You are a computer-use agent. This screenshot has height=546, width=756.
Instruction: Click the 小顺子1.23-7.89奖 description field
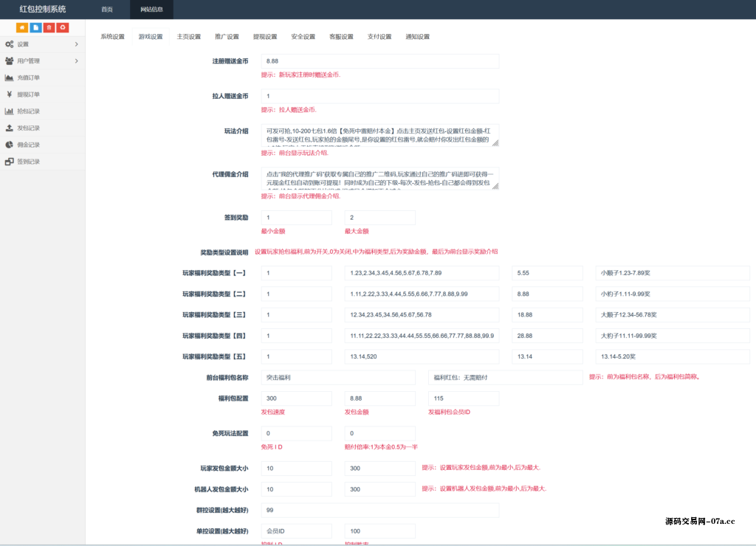(673, 273)
